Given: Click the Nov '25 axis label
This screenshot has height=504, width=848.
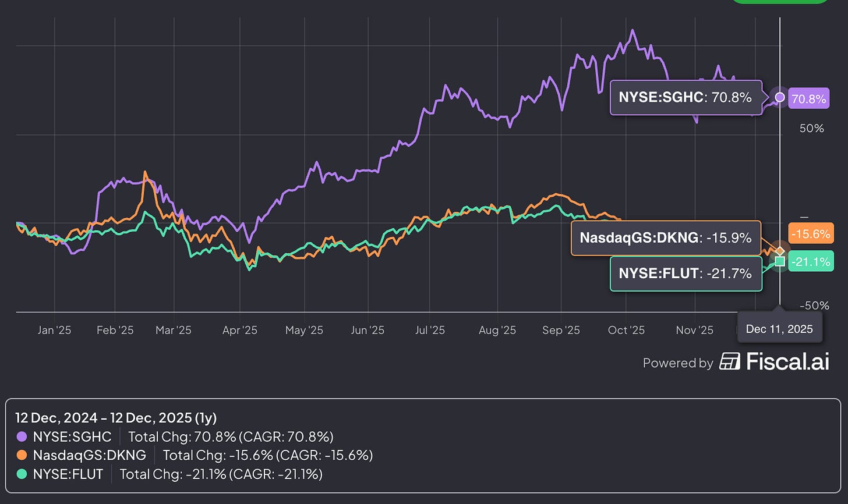Looking at the screenshot, I should pos(694,330).
